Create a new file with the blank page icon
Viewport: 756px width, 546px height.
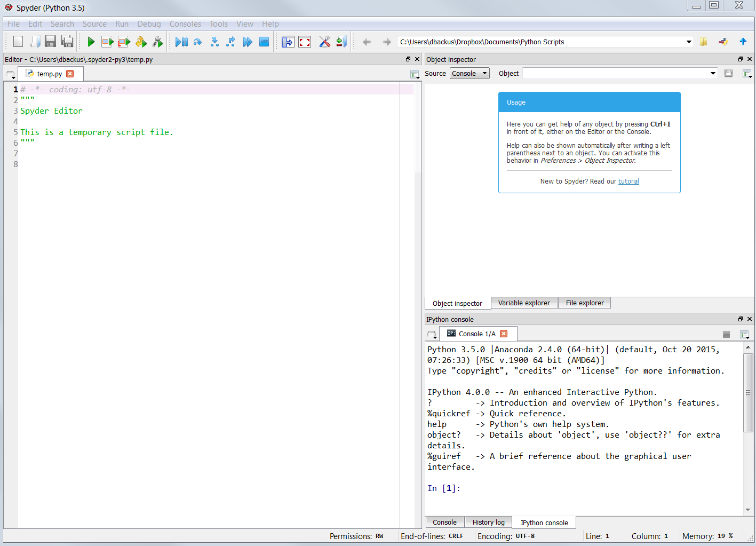tap(18, 42)
